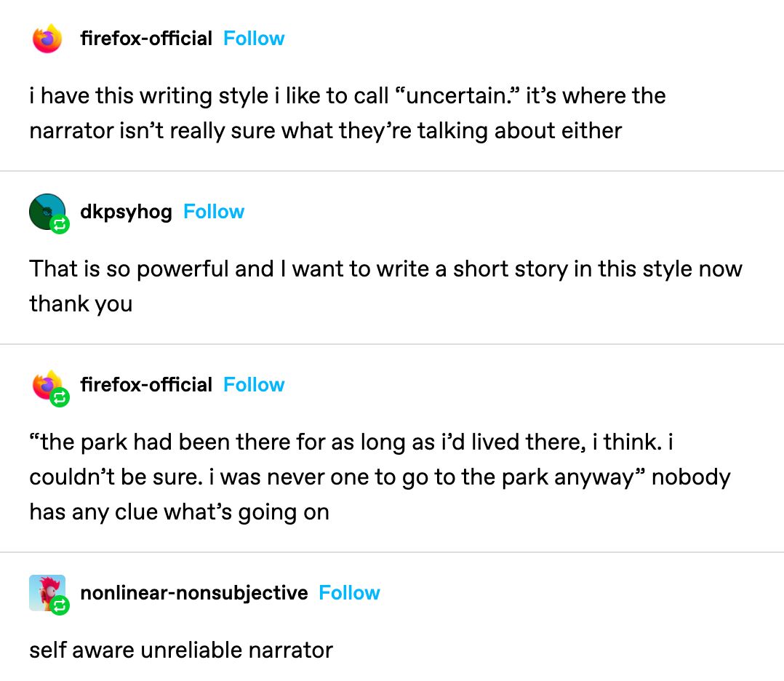Click the quoted "the park had been there" line

click(x=355, y=442)
